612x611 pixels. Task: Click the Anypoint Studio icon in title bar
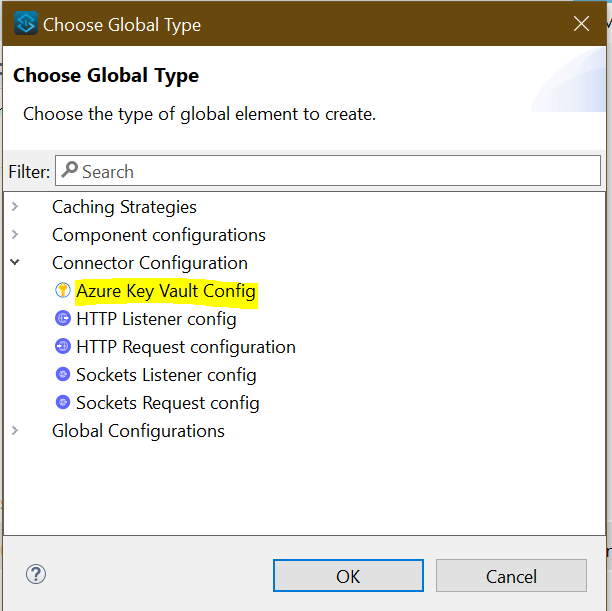coord(25,24)
